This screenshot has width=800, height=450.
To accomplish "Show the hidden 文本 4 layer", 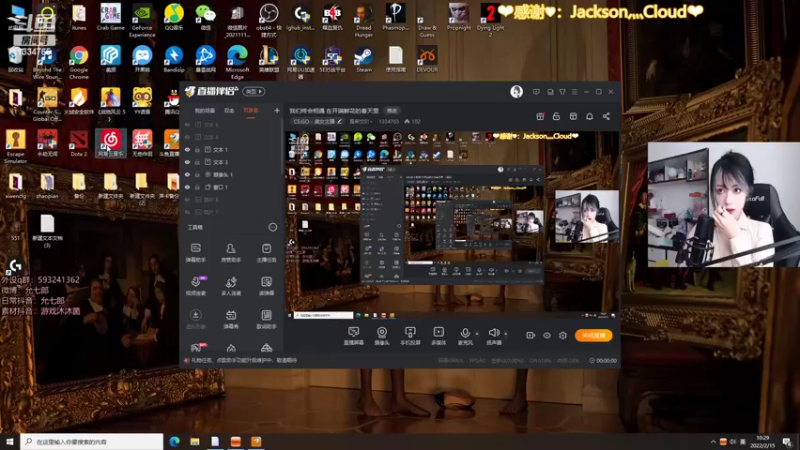I will tap(187, 137).
